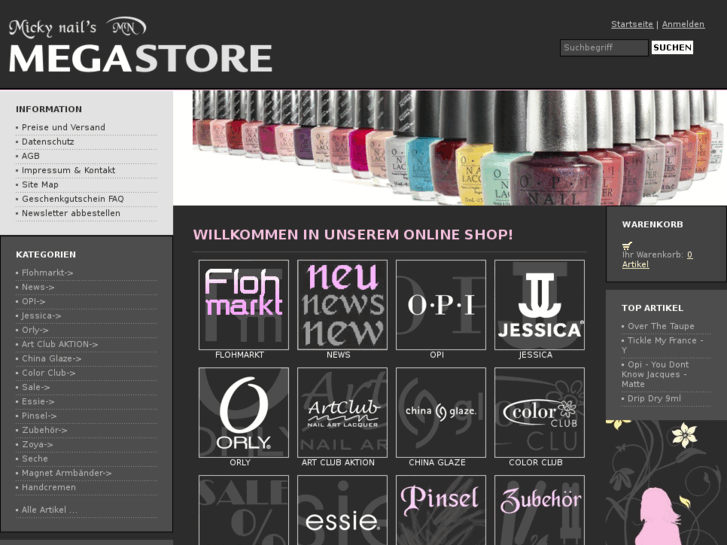This screenshot has height=545, width=727.
Task: Select the China Glaze brand tile
Action: pos(441,412)
